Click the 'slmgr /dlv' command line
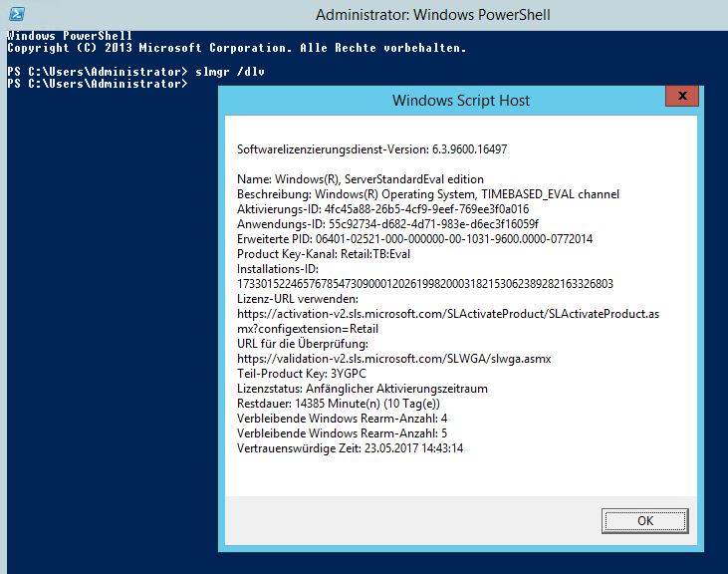The height and width of the screenshot is (574, 728). click(135, 72)
